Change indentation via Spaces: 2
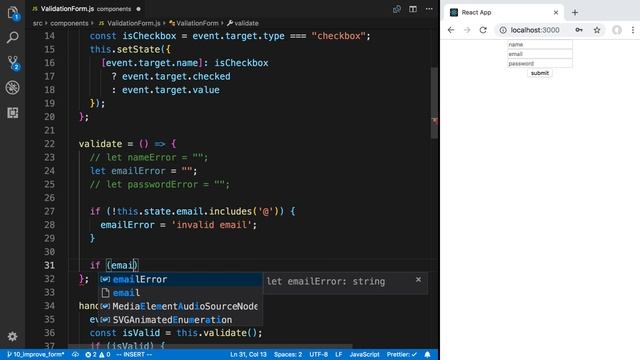 tap(288, 354)
